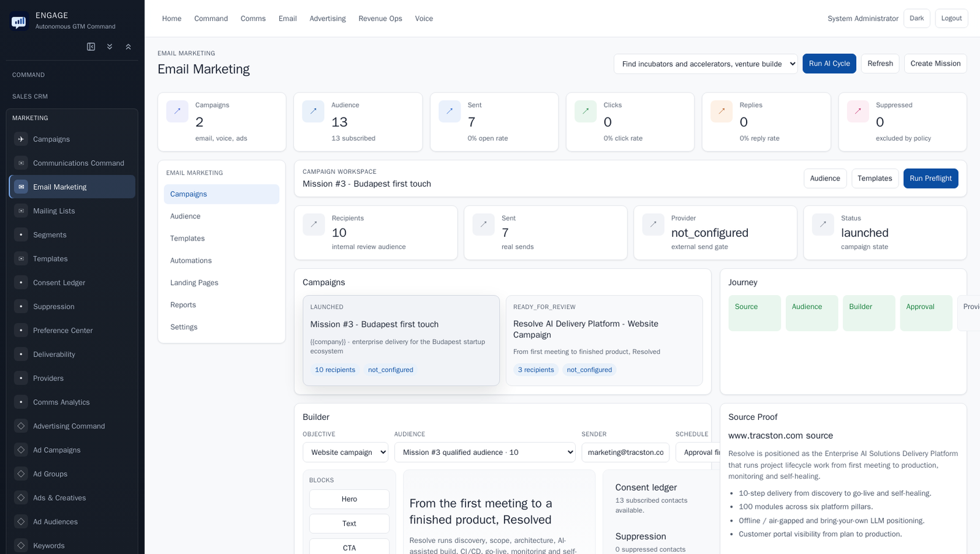Click the Audience button in Campaign Workspace
980x554 pixels.
point(825,178)
